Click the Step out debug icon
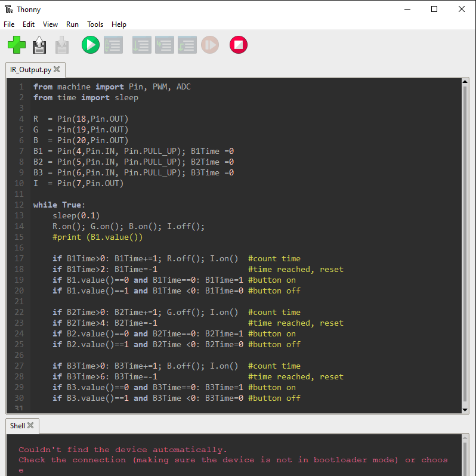The width and height of the screenshot is (476, 476). coord(187,45)
